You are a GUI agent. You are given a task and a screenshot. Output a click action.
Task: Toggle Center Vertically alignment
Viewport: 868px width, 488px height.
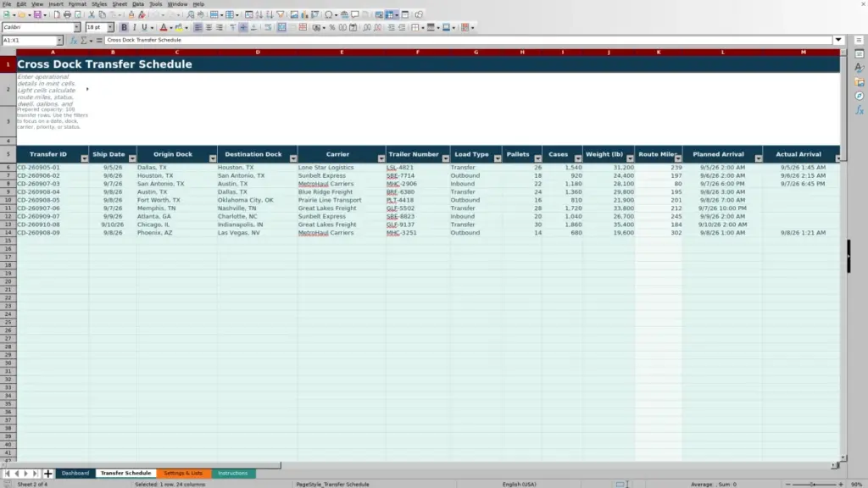243,28
